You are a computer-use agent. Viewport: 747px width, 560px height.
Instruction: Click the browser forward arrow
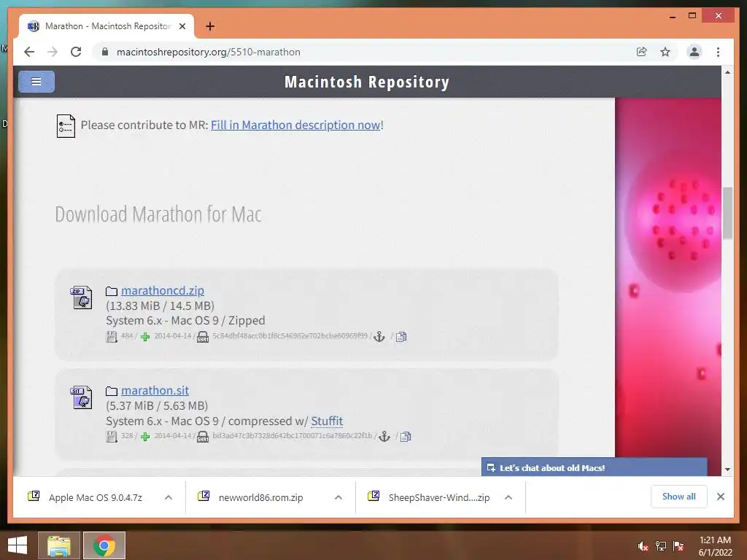click(x=53, y=52)
